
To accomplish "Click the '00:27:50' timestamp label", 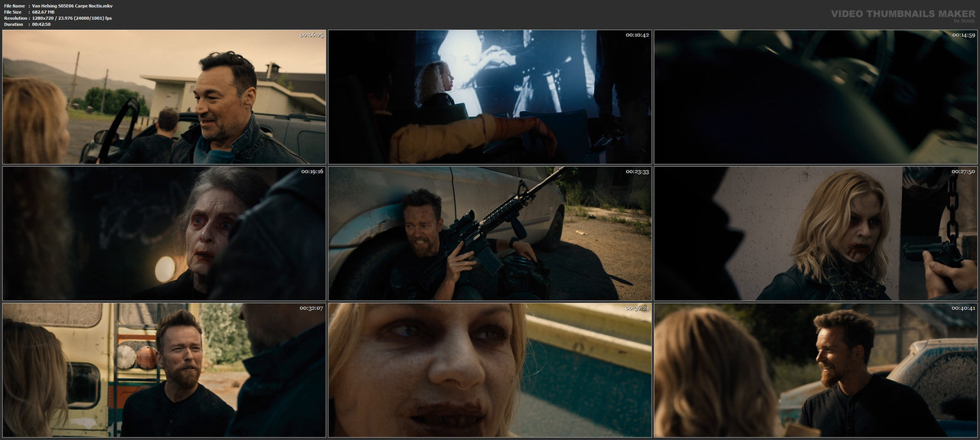I will (963, 171).
